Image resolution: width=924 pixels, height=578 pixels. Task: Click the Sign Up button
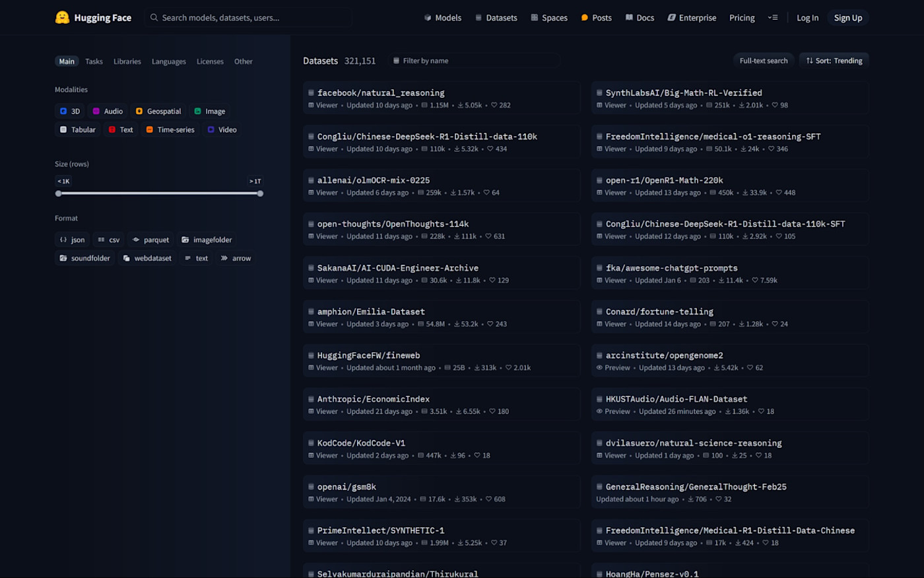[848, 18]
